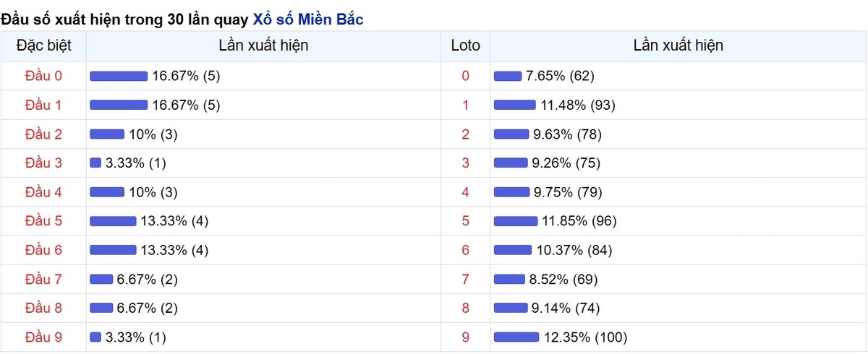Click the Đặc biệt column header
This screenshot has height=354, width=868.
tap(43, 46)
